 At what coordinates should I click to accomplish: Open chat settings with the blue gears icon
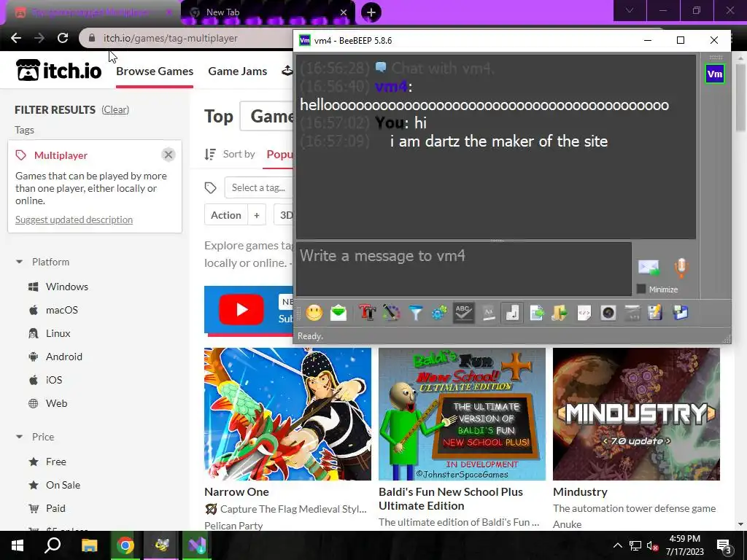tap(439, 313)
